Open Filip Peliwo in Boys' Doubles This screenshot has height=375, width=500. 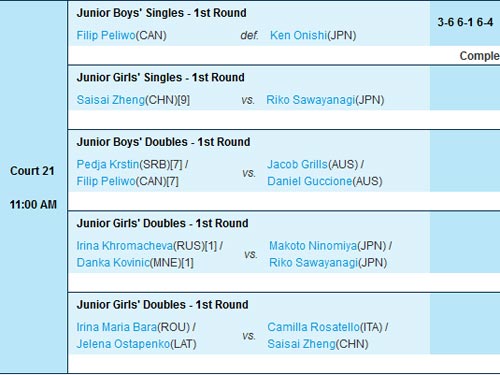click(x=106, y=181)
